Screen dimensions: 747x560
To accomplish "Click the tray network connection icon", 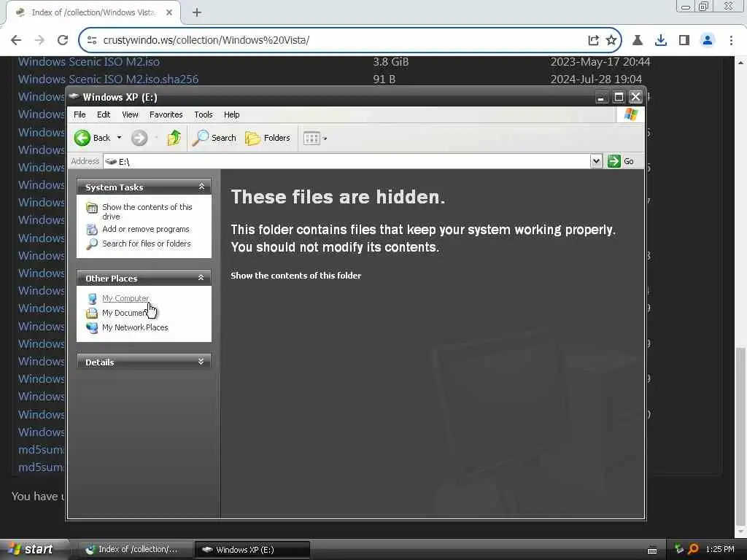I will 679,550.
